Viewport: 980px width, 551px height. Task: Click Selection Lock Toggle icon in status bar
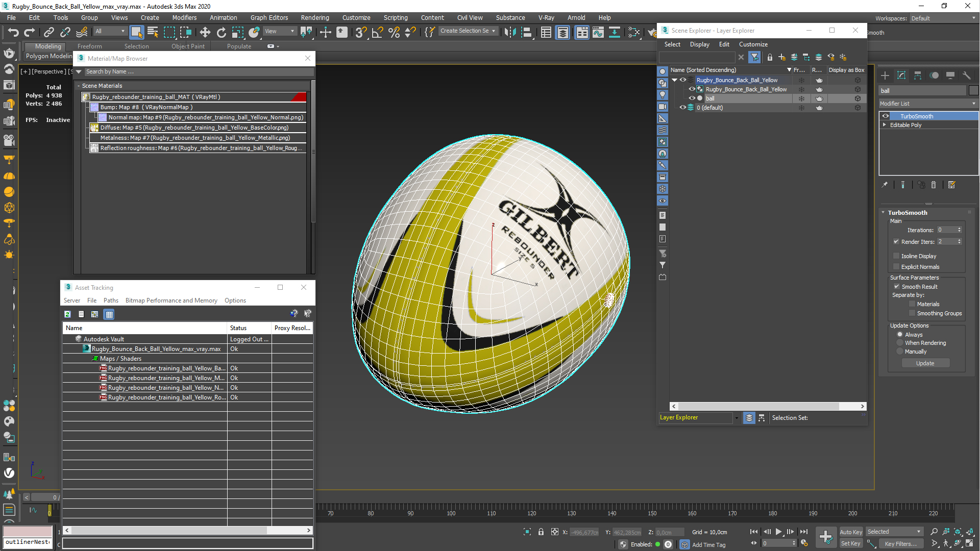click(541, 532)
